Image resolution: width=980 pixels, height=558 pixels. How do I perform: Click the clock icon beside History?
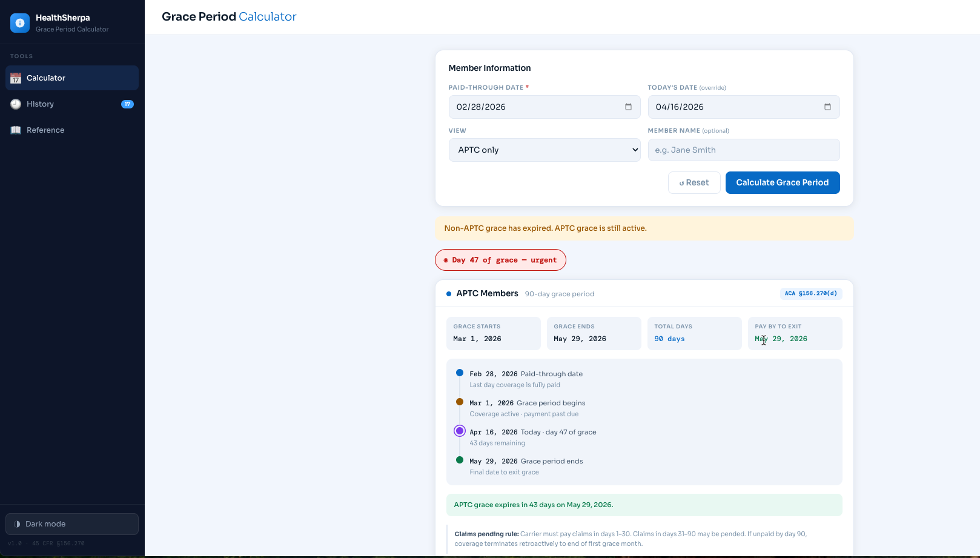click(x=16, y=104)
